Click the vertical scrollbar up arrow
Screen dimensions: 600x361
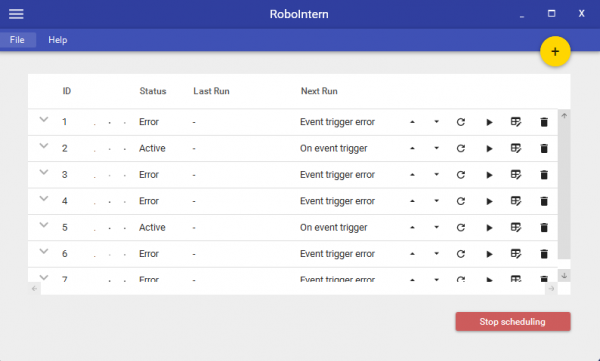pos(564,116)
